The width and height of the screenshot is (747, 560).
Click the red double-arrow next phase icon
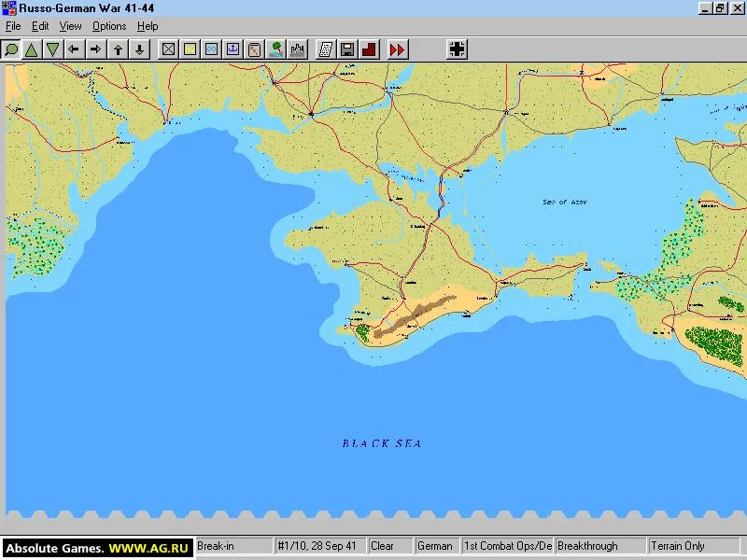coord(398,49)
